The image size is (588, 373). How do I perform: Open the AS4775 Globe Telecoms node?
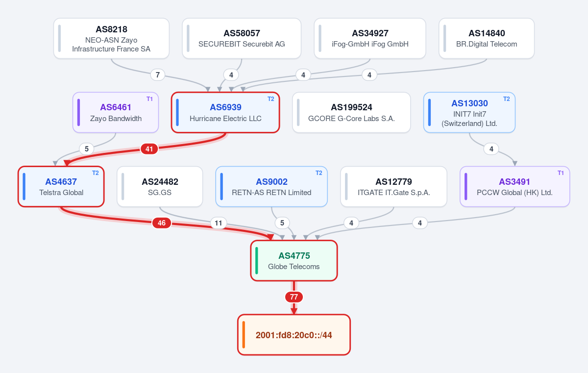pyautogui.click(x=294, y=261)
